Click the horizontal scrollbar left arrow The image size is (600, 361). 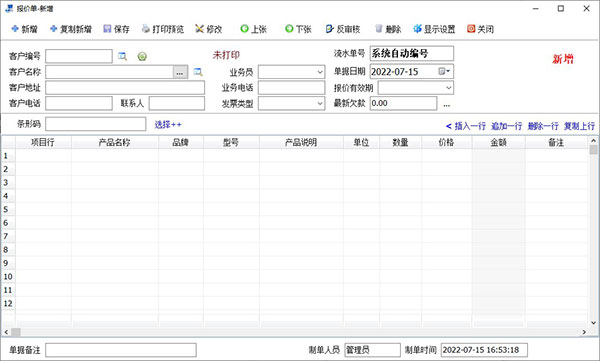(6, 332)
